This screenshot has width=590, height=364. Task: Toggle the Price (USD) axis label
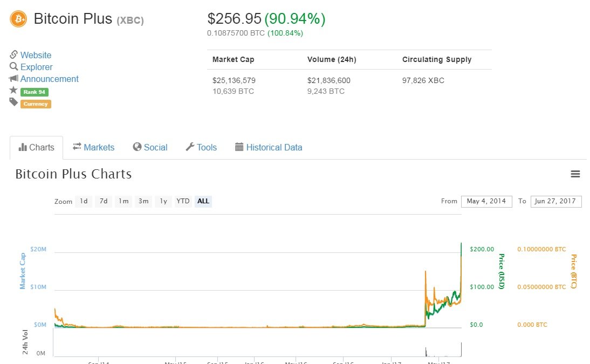click(501, 271)
